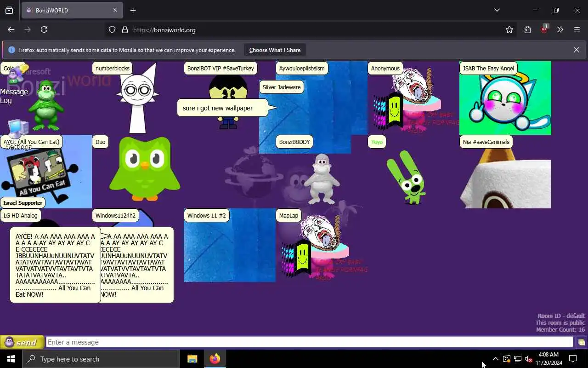Screen dimensions: 588x368
Task: Click the 'Nia #saveCanimals' name tag
Action: coord(486,142)
